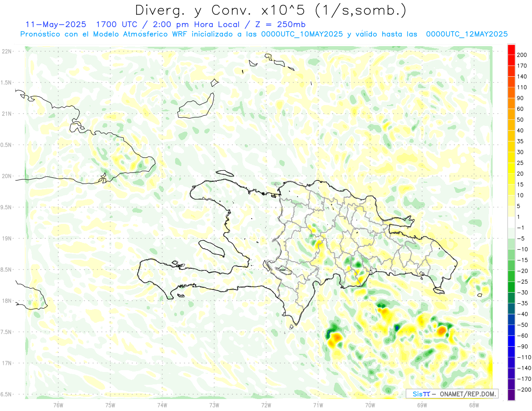
Task: Click the '50' color scale label
Action: pos(520,119)
